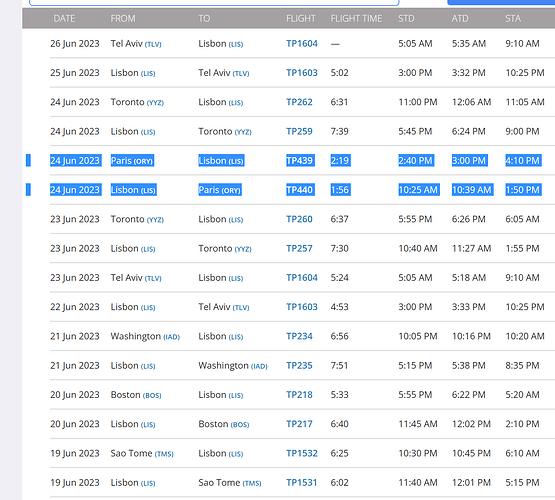Open flight TP217 to Boston

click(x=299, y=424)
